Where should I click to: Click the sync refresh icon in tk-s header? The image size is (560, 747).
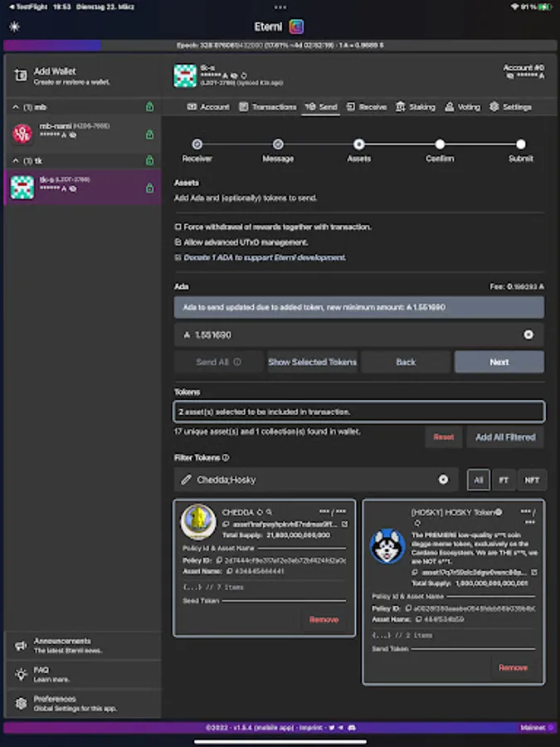244,76
